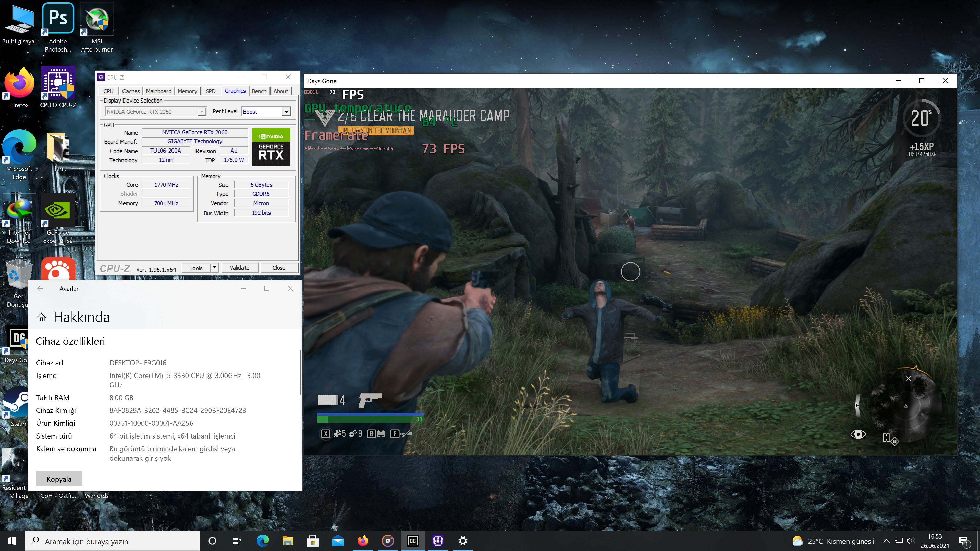Launch Firefox from the desktop

point(19,87)
